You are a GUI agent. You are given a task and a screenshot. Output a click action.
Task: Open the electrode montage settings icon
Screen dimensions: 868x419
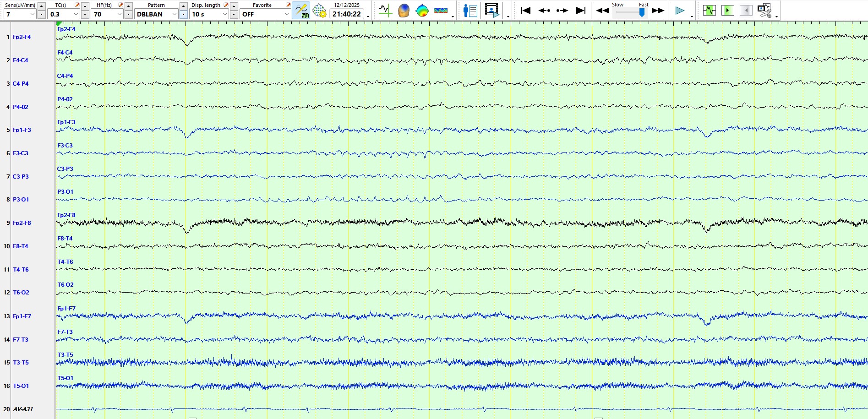[319, 11]
